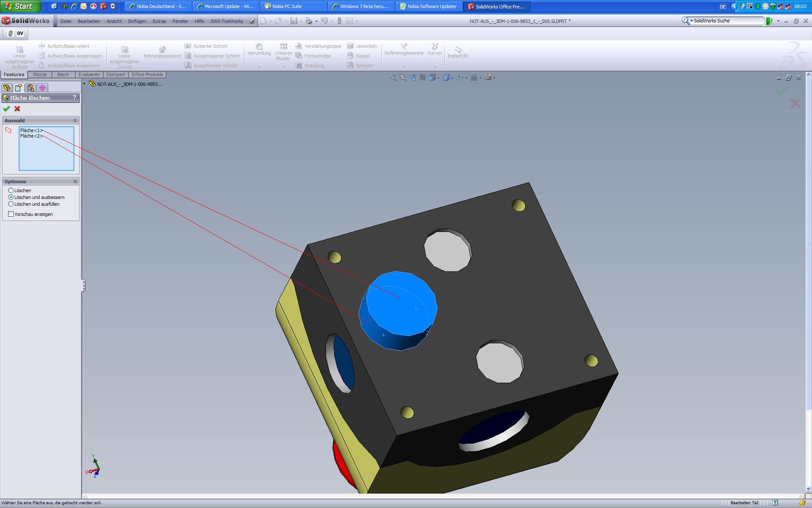Click the Previous View icon

pos(412,77)
